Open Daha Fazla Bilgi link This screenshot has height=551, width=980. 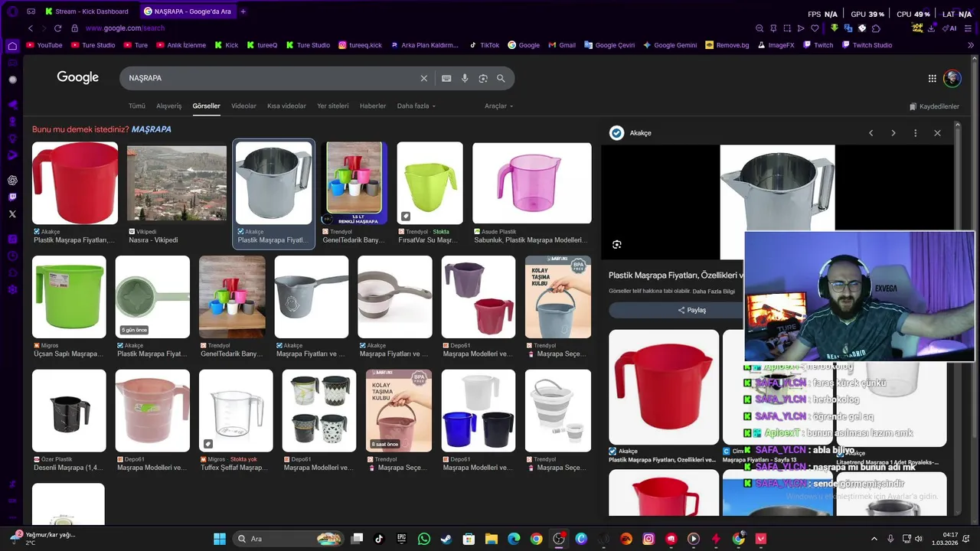click(x=714, y=292)
